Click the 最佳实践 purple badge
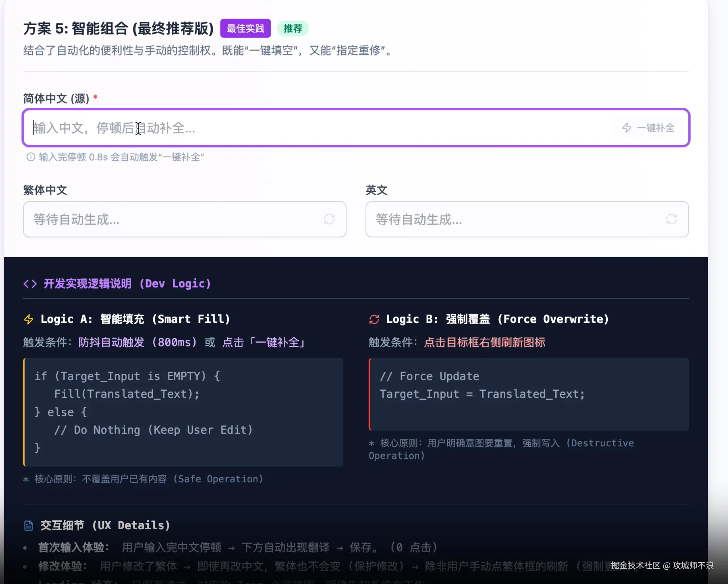The width and height of the screenshot is (728, 584). point(245,29)
